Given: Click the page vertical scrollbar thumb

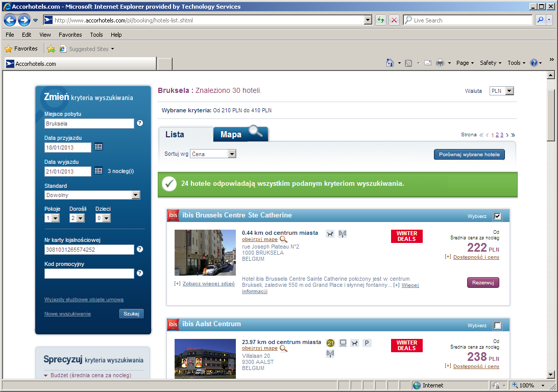Looking at the screenshot, I should click(551, 114).
